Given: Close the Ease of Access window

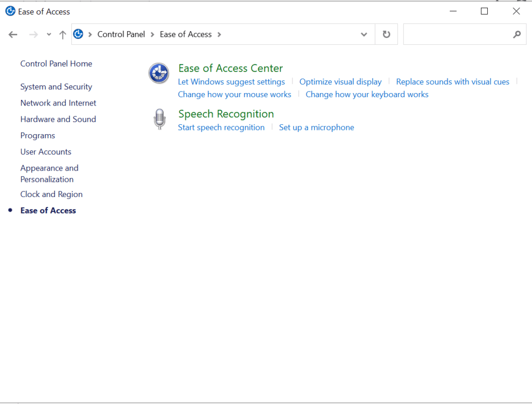Looking at the screenshot, I should click(x=516, y=11).
